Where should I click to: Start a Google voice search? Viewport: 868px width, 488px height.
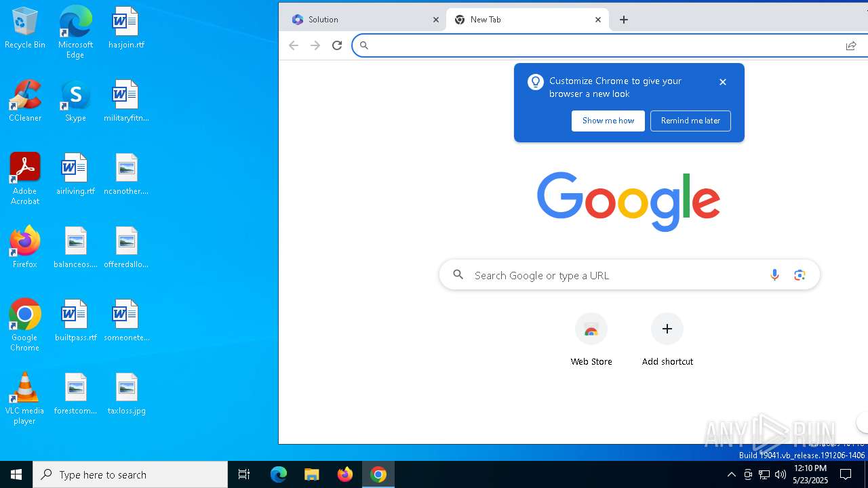774,274
